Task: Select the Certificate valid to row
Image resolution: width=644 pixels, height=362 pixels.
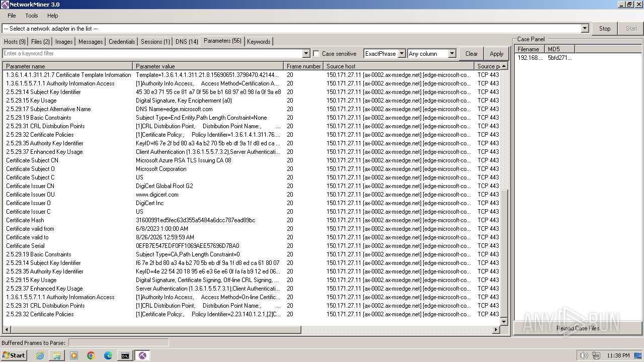Action: pos(252,237)
